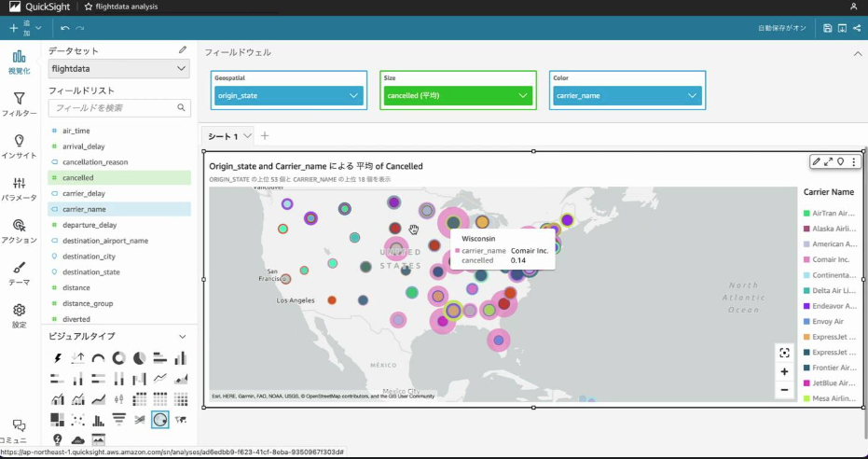
Task: Open the Parameters sliders panel
Action: point(19,188)
